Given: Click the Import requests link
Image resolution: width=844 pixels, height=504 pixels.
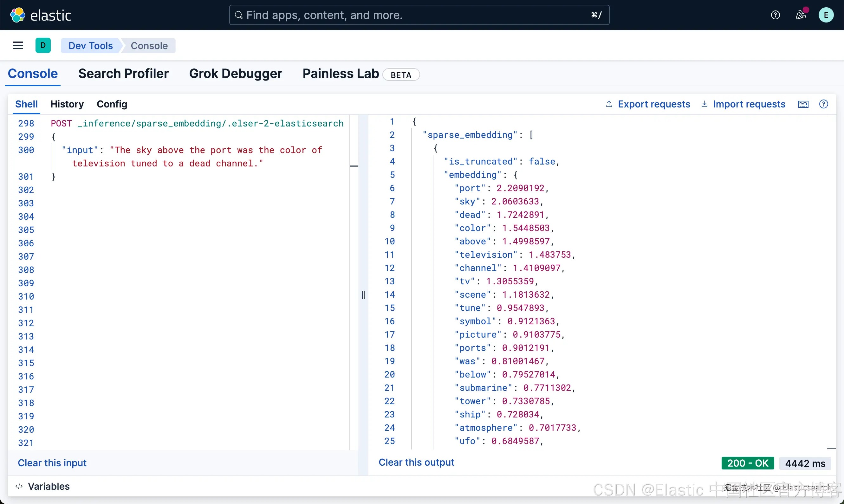Looking at the screenshot, I should coord(749,104).
